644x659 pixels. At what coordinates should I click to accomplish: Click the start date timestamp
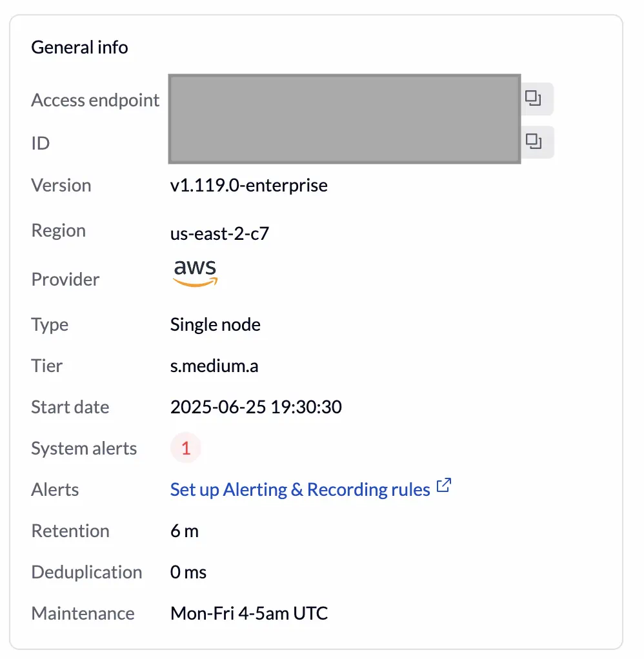pyautogui.click(x=256, y=407)
